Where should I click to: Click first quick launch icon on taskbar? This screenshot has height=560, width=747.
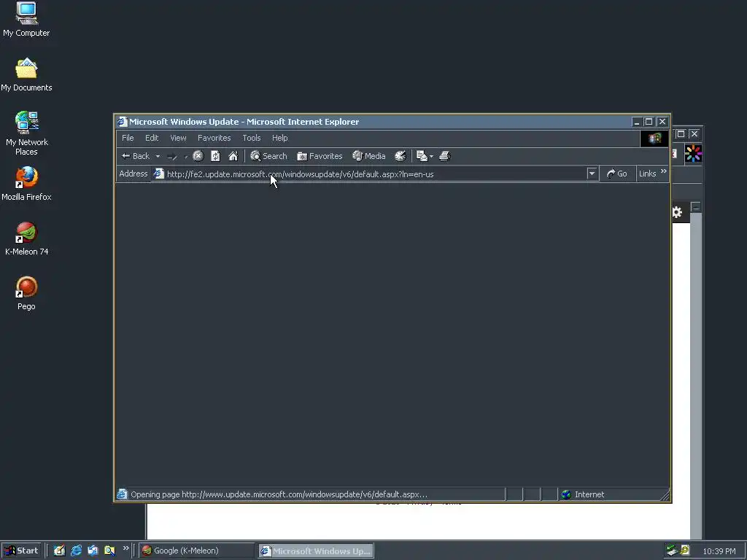59,551
